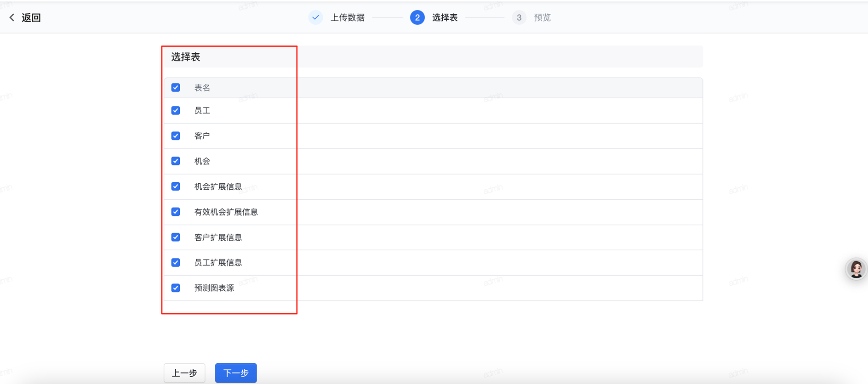This screenshot has width=868, height=384.
Task: Click the 客户 row name
Action: click(x=202, y=136)
